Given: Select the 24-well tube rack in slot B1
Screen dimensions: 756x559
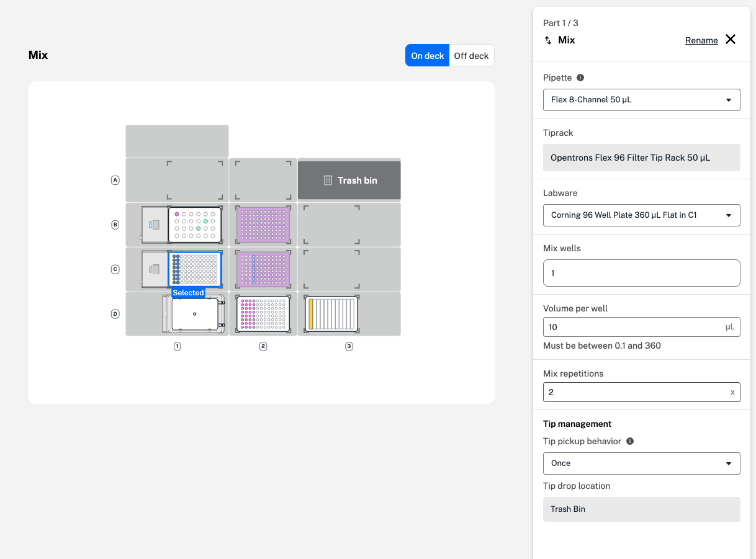Looking at the screenshot, I should [x=194, y=225].
